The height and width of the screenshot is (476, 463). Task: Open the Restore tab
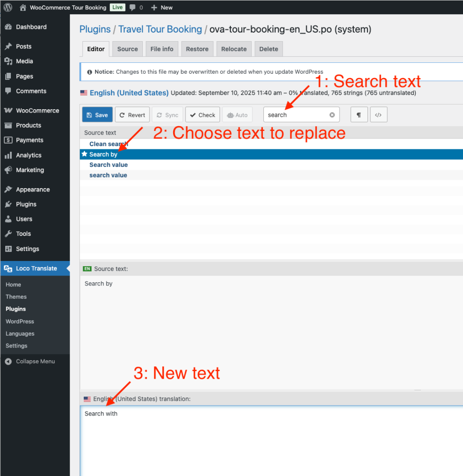(197, 49)
